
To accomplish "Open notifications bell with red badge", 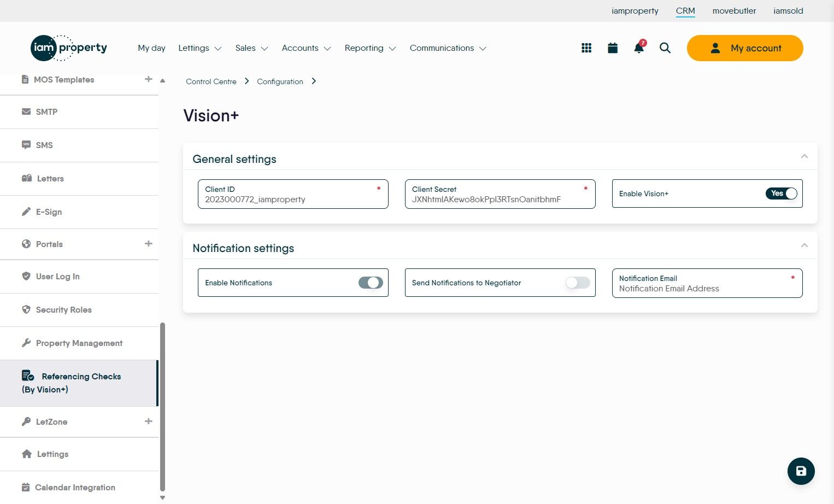I will click(x=639, y=47).
